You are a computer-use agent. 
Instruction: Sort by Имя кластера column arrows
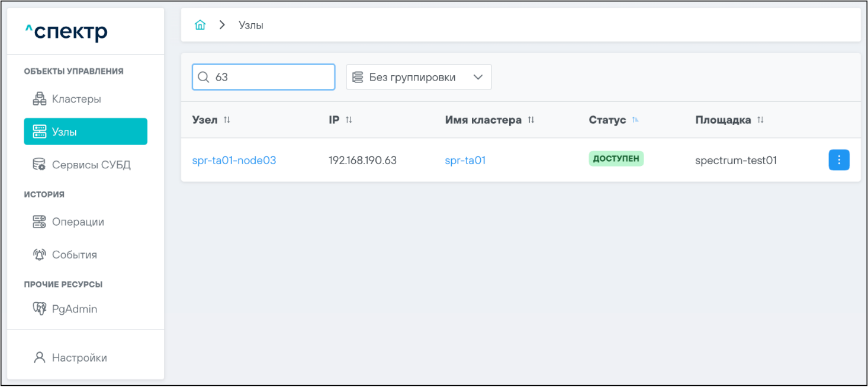pos(531,120)
